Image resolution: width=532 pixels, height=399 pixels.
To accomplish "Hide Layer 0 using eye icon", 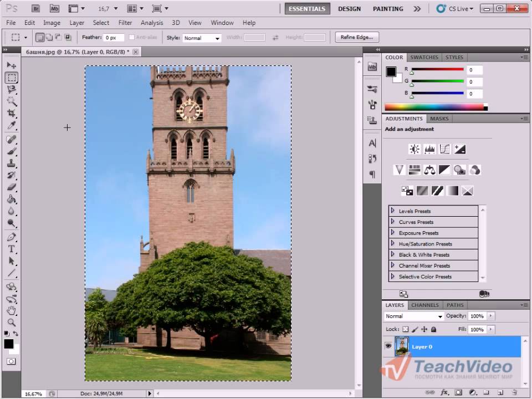I will coord(388,346).
